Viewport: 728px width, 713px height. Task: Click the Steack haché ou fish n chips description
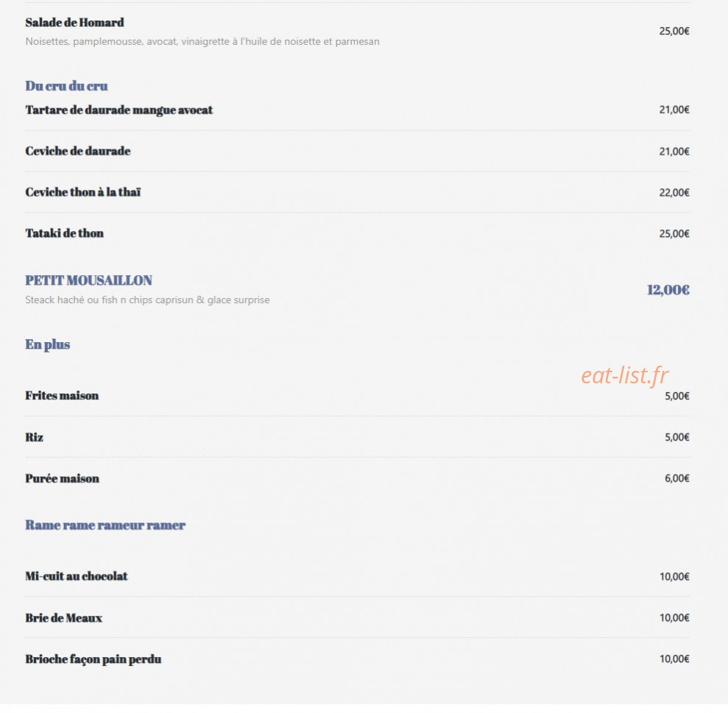tap(148, 300)
